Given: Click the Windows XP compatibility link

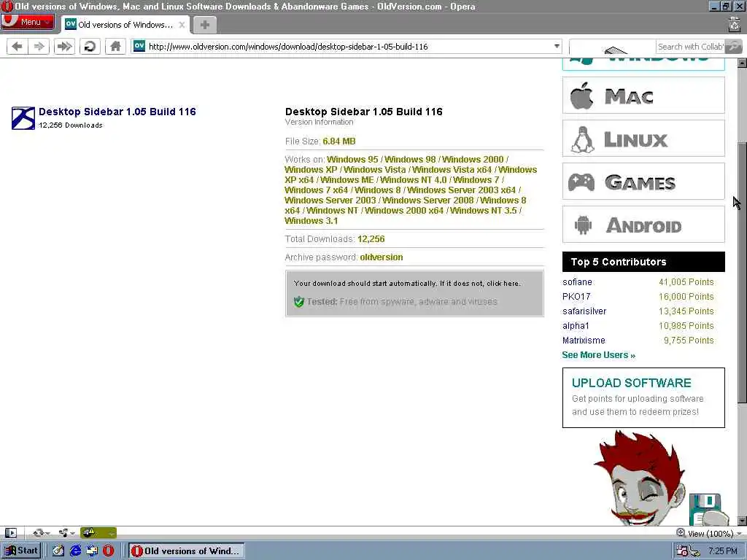Looking at the screenshot, I should [311, 169].
